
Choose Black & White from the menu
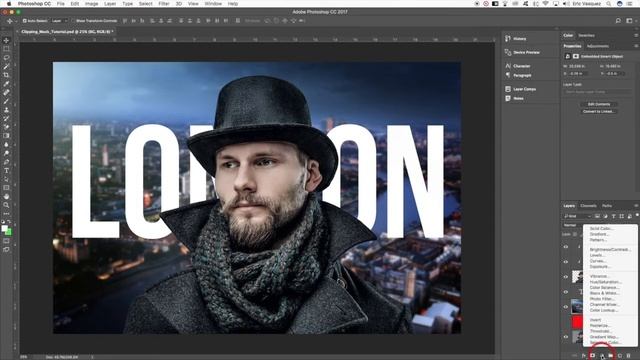point(604,293)
